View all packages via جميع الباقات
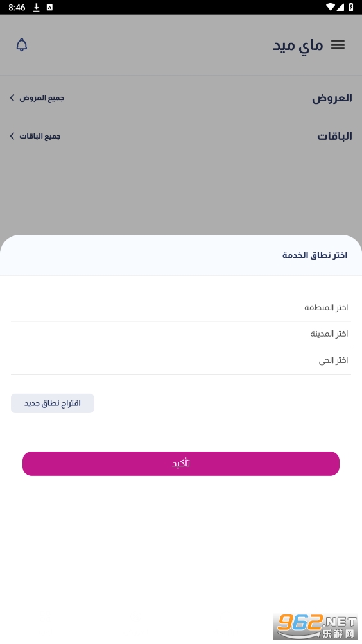The height and width of the screenshot is (644, 362). point(40,136)
